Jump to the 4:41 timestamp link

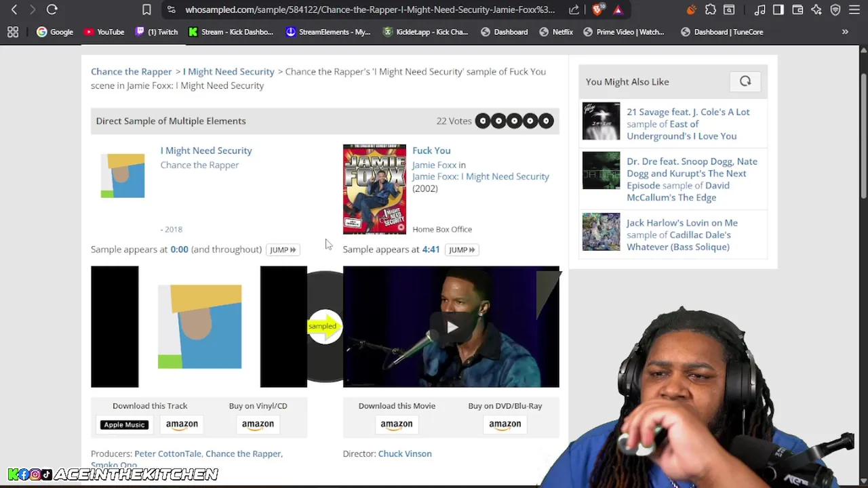point(431,249)
